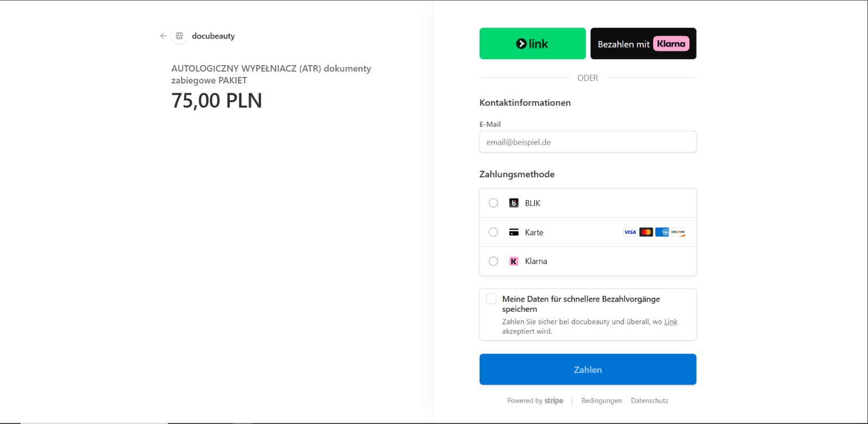The height and width of the screenshot is (424, 868).
Task: Click the Discover card logo
Action: (678, 232)
